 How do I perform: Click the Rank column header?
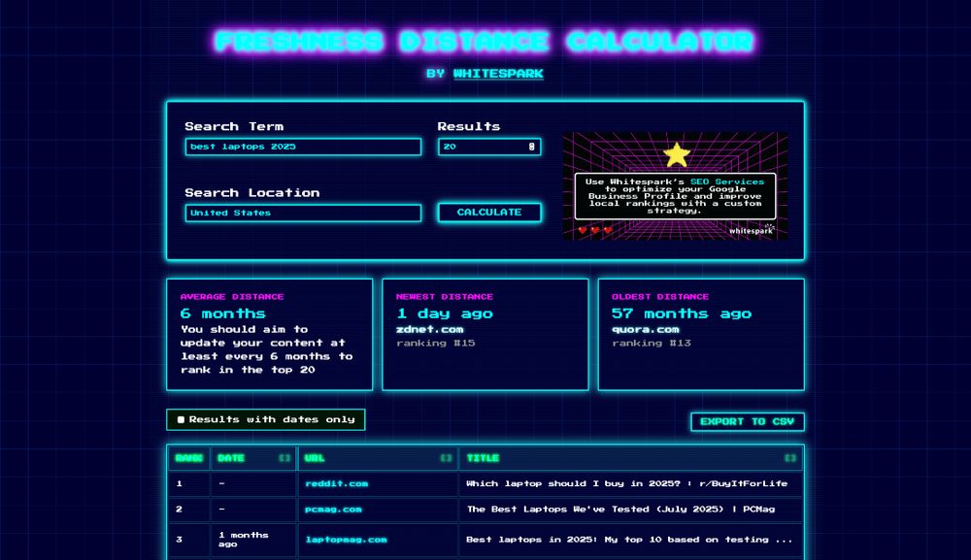(x=189, y=458)
